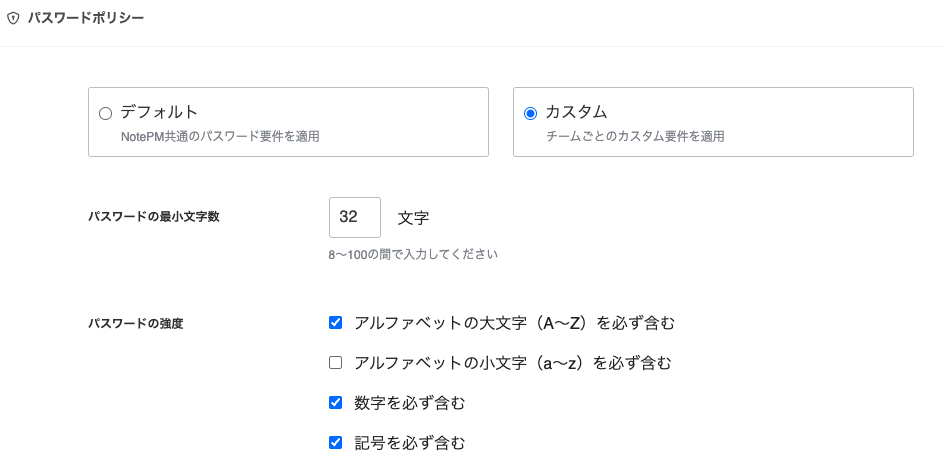This screenshot has height=474, width=944.
Task: Click the shield icon beside パスワードポリシー
Action: 13,19
